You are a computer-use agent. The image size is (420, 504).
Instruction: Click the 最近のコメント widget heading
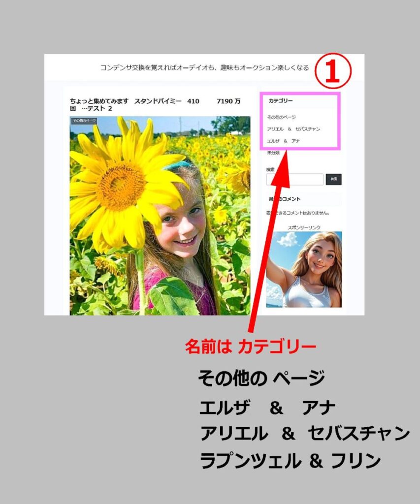pyautogui.click(x=286, y=199)
